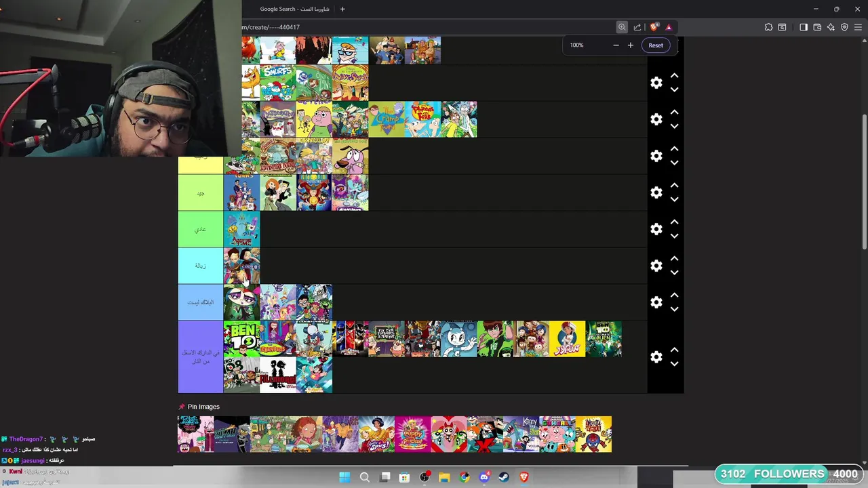This screenshot has width=868, height=488.
Task: Open settings gear for البلاك ليست tier
Action: pos(656,302)
